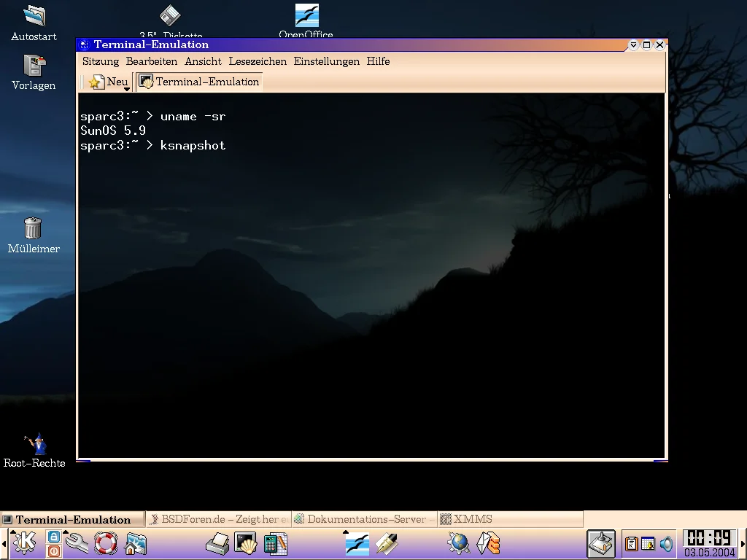Screen dimensions: 747x560
Task: Open the Vorlagen desktop icon
Action: tap(34, 72)
